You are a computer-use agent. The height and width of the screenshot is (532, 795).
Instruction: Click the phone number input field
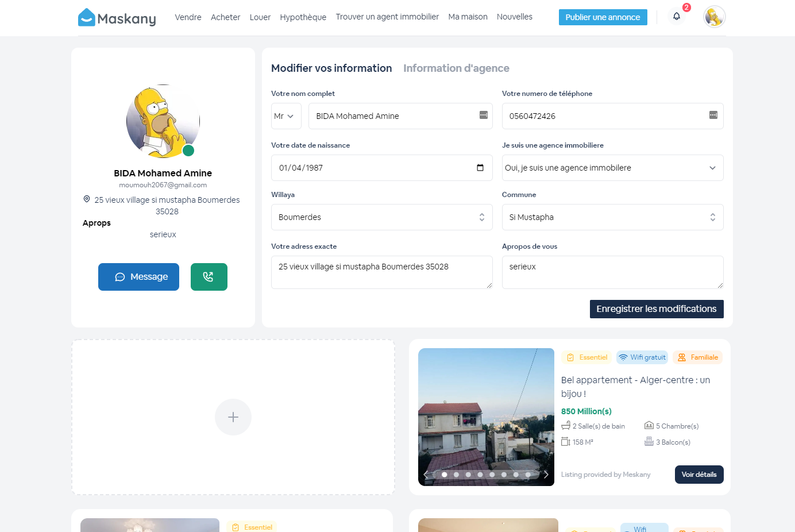[x=613, y=116]
